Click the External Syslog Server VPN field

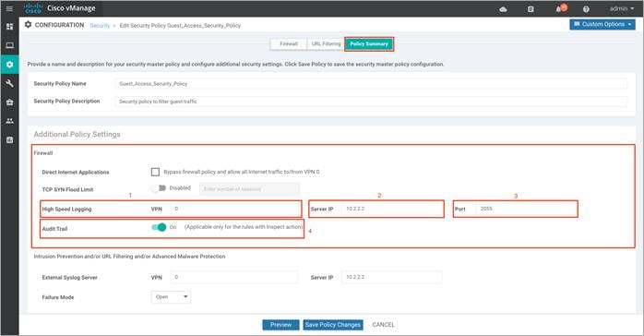click(x=234, y=277)
